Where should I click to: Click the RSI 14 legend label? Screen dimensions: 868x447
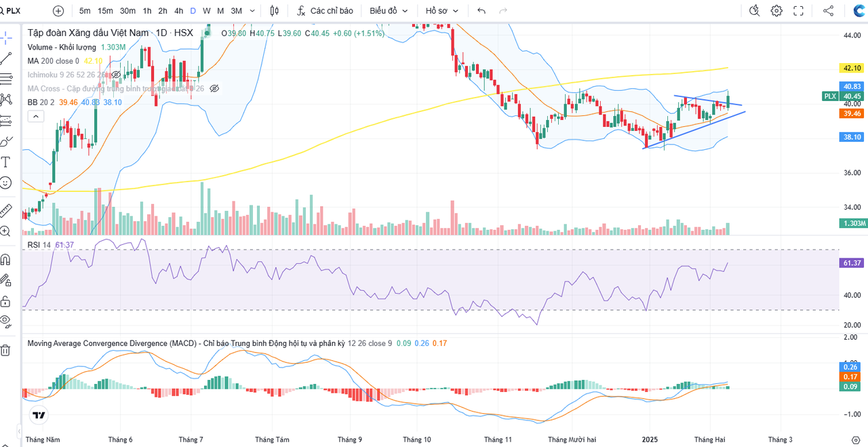coord(39,245)
